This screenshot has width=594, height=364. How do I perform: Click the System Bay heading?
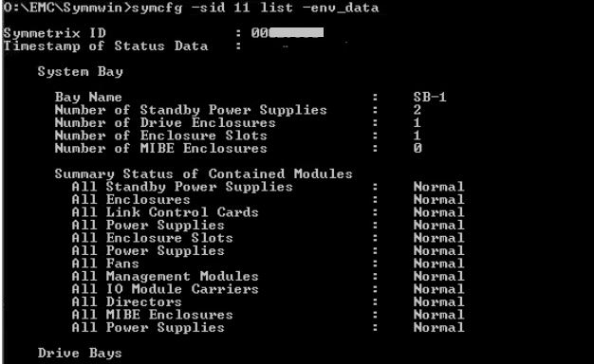pos(81,71)
